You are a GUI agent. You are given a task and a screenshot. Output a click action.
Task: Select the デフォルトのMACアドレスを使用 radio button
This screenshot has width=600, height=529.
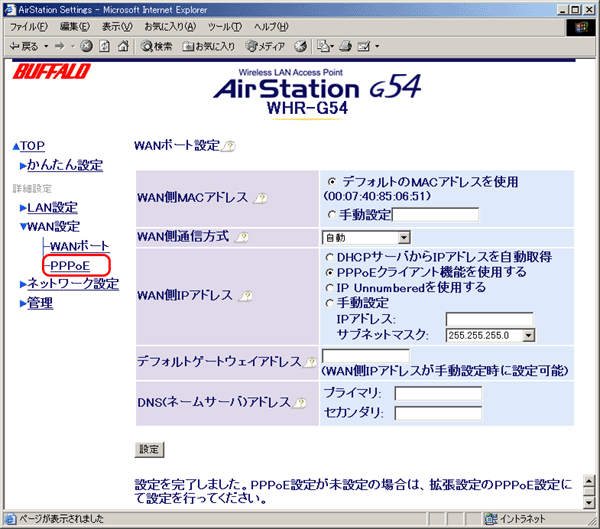[x=331, y=182]
